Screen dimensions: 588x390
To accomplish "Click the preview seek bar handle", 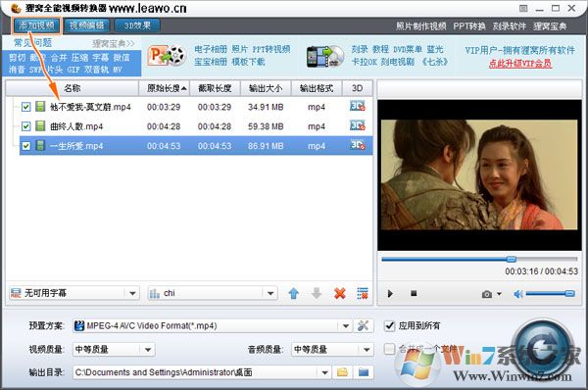I will (512, 259).
